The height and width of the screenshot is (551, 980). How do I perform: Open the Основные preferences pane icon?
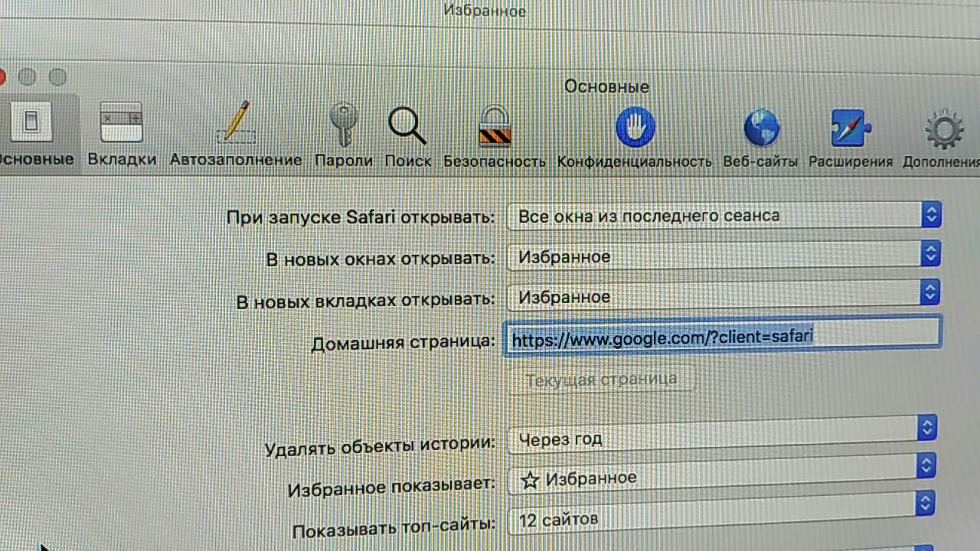click(x=31, y=122)
